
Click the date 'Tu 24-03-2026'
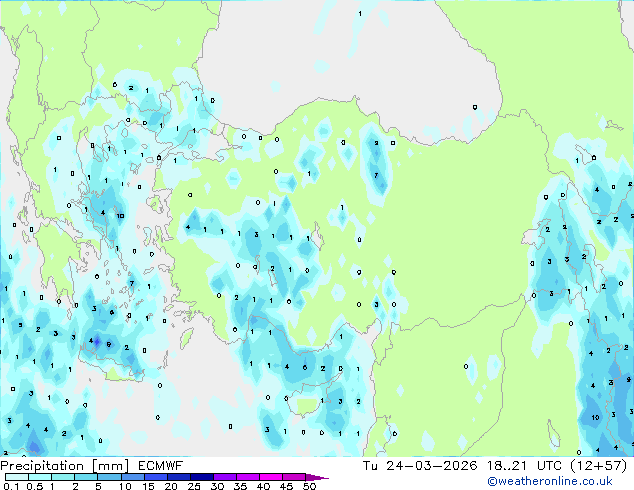[x=420, y=466]
